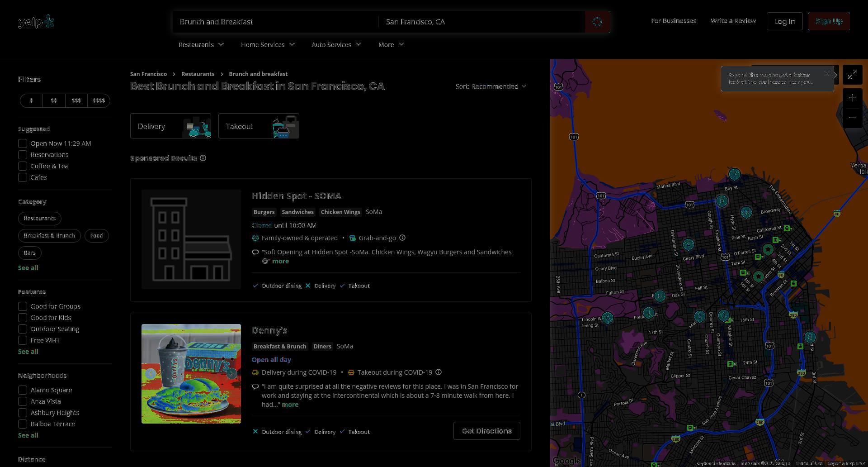The image size is (868, 467).
Task: Click the Grab-and-go bag icon
Action: (353, 238)
